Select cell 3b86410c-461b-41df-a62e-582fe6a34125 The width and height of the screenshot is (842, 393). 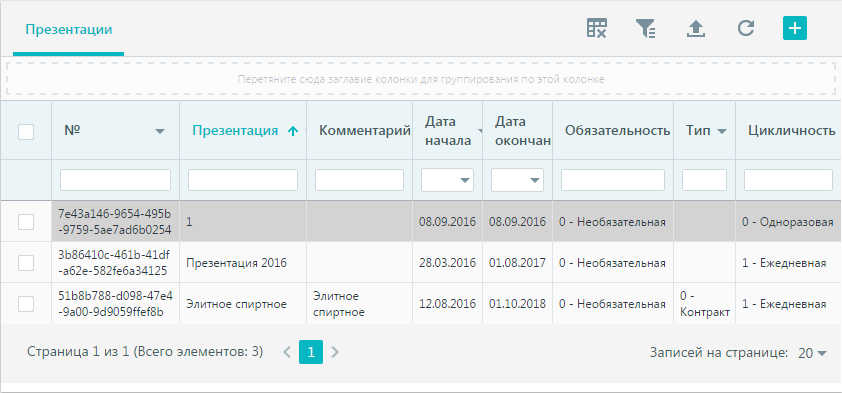click(x=115, y=263)
